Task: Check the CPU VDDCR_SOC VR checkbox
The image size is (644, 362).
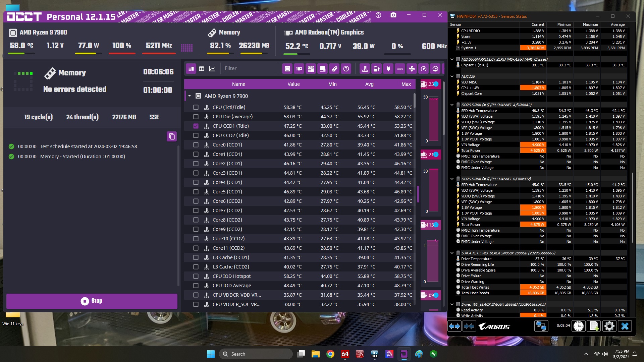Action: pos(196,304)
